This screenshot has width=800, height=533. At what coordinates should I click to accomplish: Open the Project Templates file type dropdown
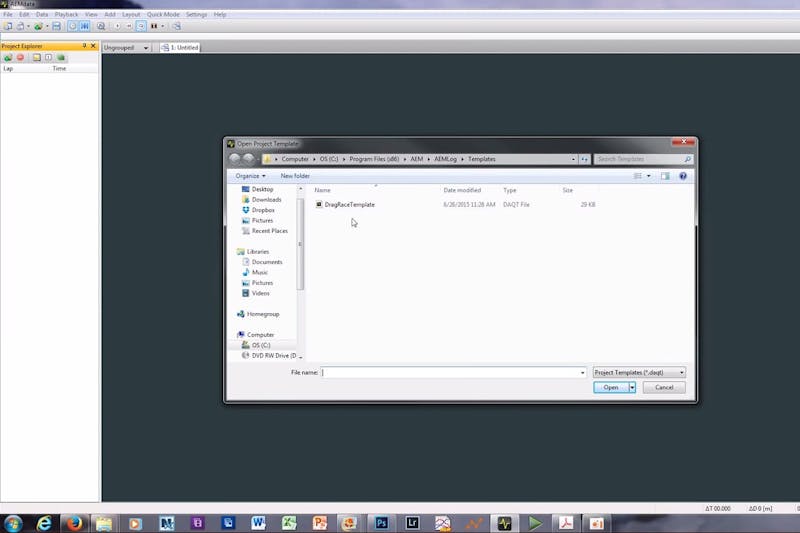[x=639, y=372]
